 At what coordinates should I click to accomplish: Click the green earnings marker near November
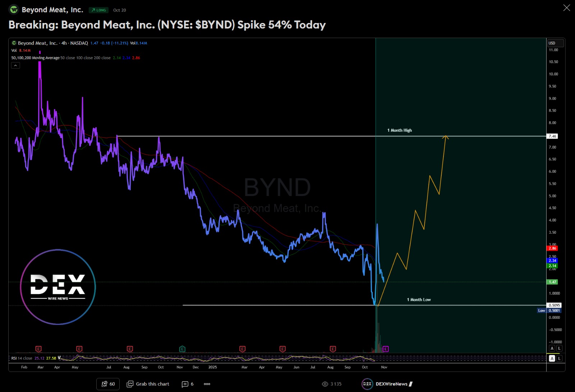click(x=182, y=349)
